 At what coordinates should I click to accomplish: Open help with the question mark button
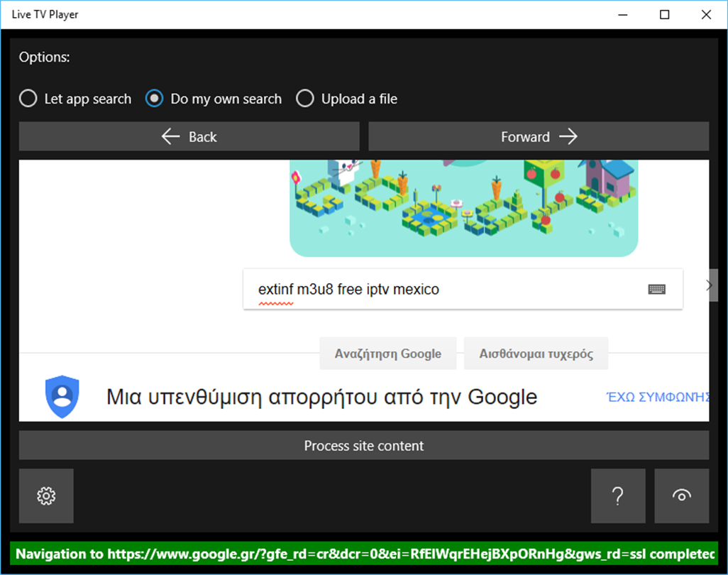point(618,495)
